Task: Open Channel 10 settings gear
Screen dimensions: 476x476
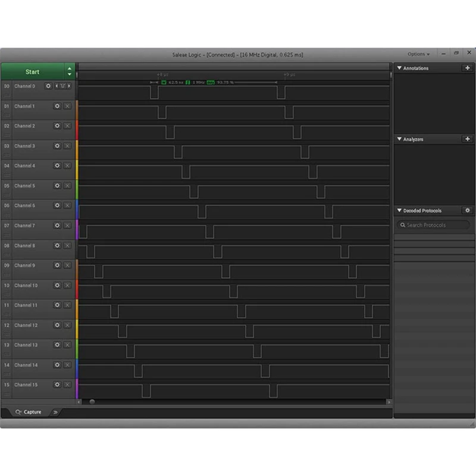Action: pyautogui.click(x=57, y=285)
